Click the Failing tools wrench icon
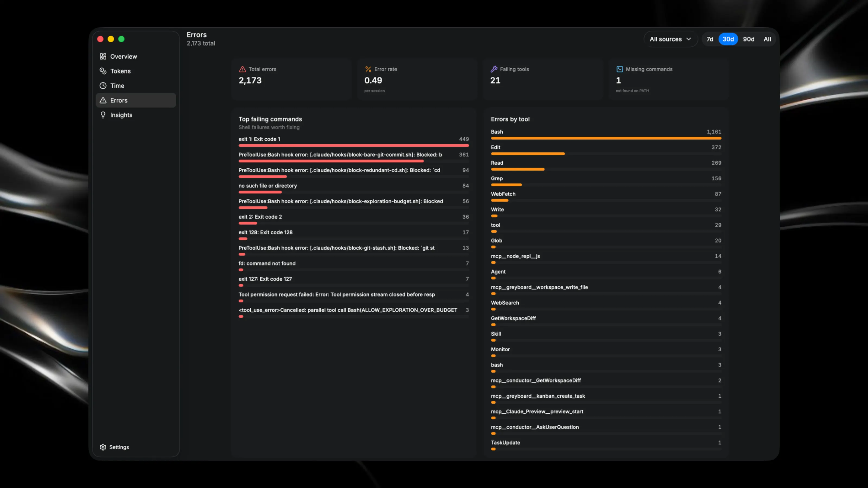868x488 pixels. coord(494,69)
